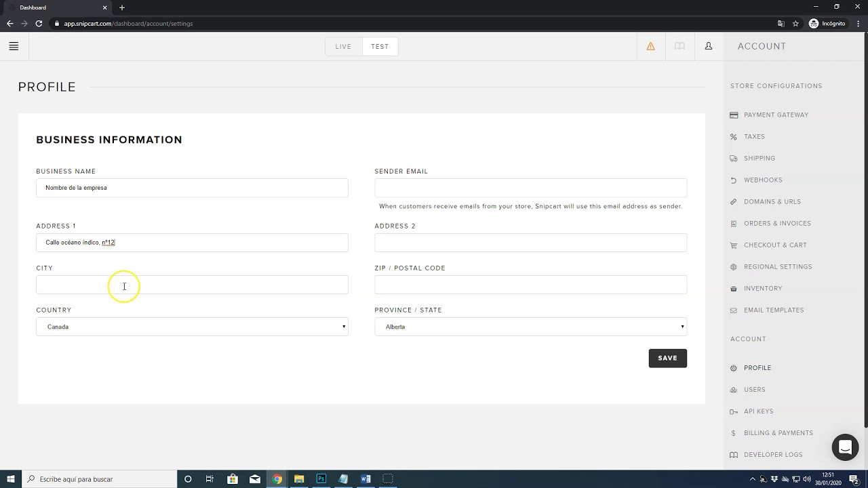The image size is (868, 488).
Task: Open Inventory settings
Action: point(763,289)
